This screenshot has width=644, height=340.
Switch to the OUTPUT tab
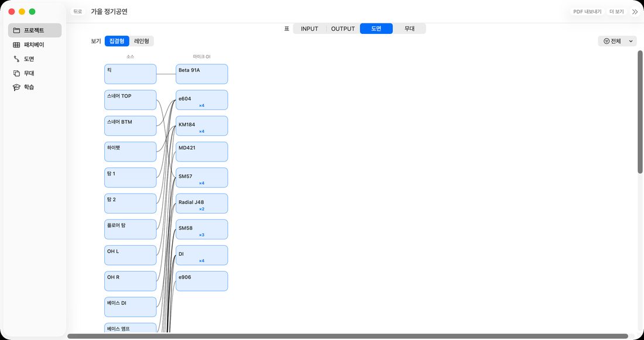[x=343, y=29]
